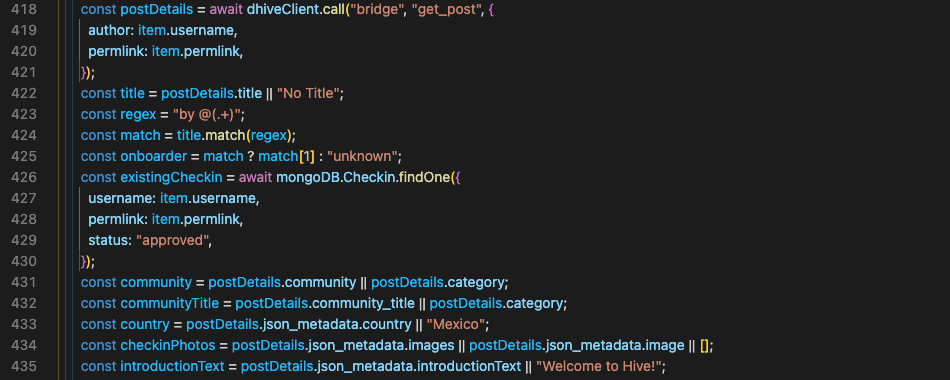This screenshot has width=950, height=380.
Task: Select line number 426 in the gutter
Action: point(24,177)
